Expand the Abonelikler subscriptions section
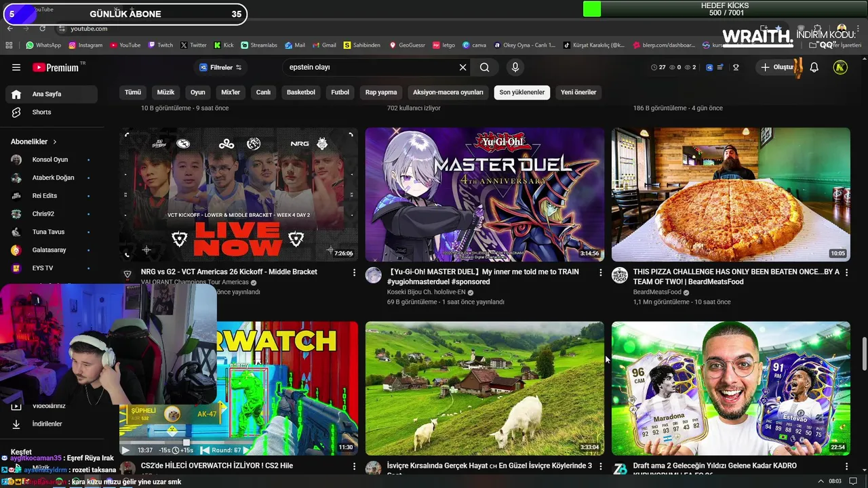Image resolution: width=868 pixels, height=488 pixels. coord(34,142)
